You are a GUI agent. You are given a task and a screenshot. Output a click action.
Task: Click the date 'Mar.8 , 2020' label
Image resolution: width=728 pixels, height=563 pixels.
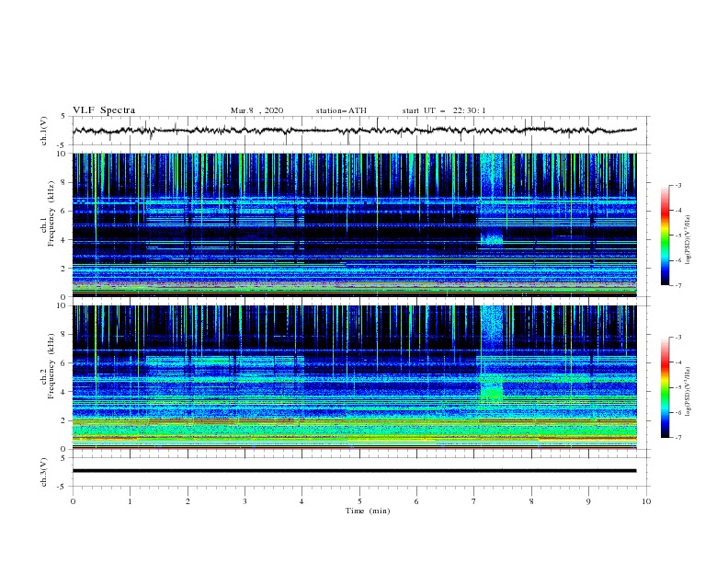256,110
